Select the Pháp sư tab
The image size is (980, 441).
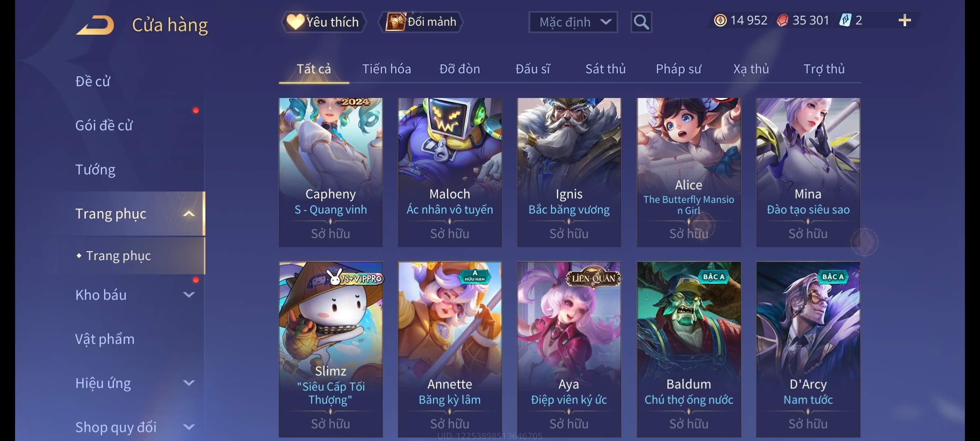click(x=678, y=69)
